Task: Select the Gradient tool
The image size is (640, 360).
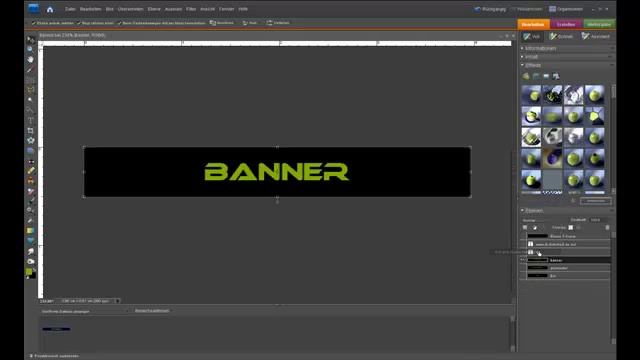Action: pos(31,231)
